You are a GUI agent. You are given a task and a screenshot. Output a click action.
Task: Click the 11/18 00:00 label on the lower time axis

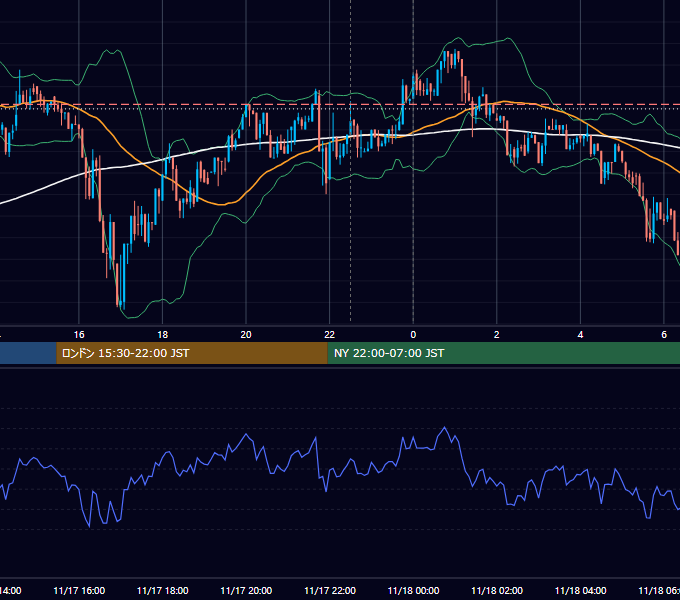point(413,591)
